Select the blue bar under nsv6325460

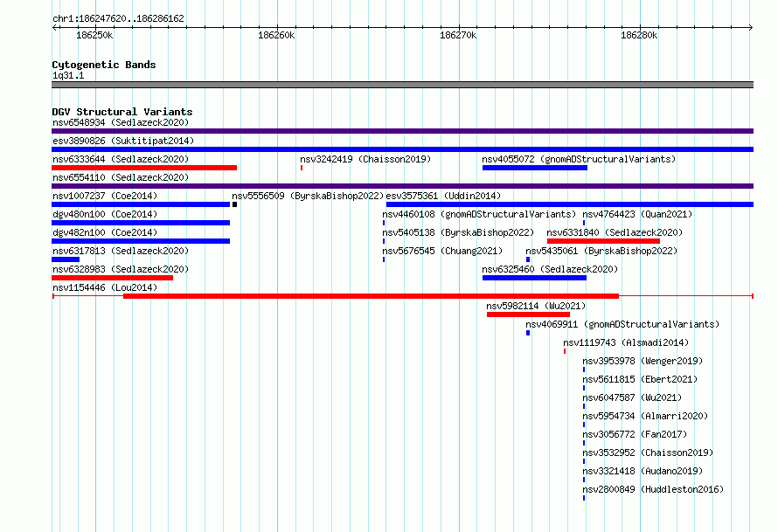[x=534, y=278]
